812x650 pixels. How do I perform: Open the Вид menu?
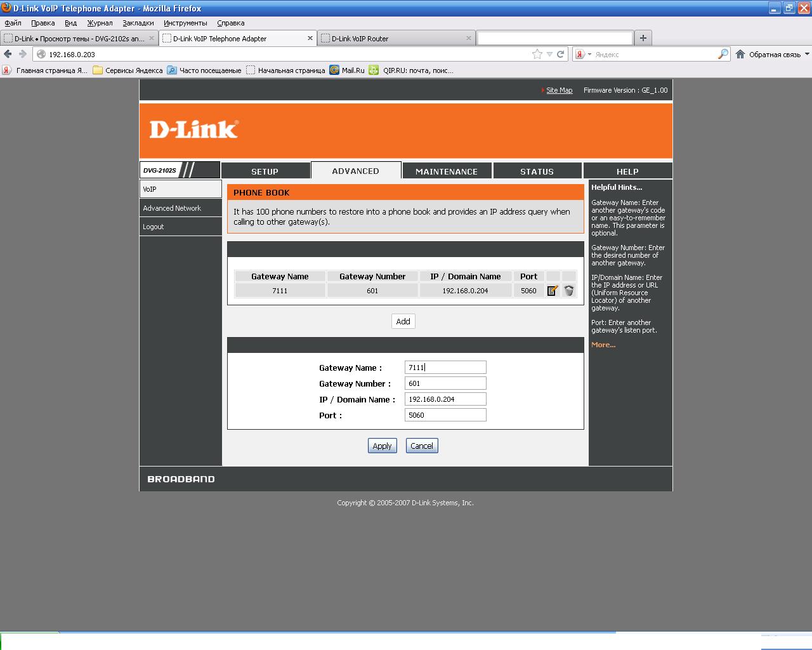coord(70,23)
